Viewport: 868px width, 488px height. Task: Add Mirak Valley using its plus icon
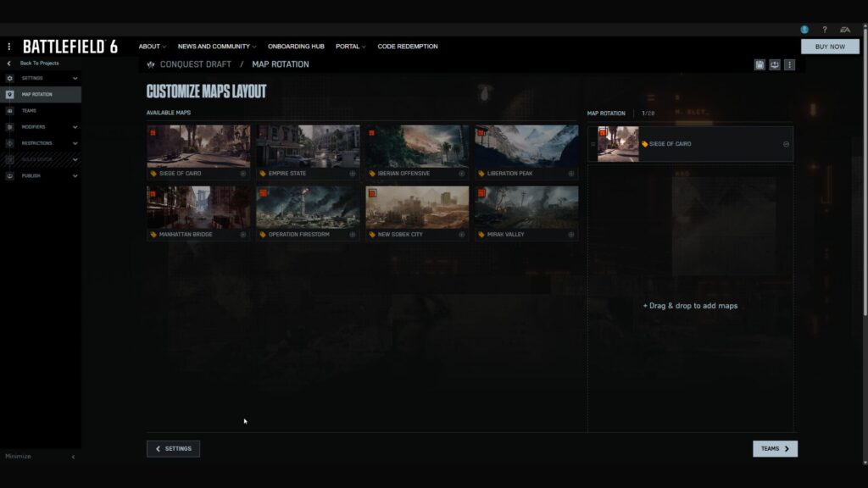pos(573,236)
